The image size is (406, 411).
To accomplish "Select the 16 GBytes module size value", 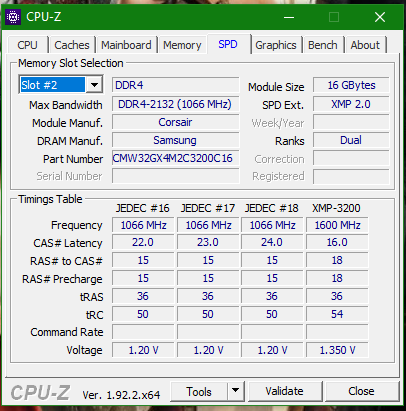I will pyautogui.click(x=351, y=85).
